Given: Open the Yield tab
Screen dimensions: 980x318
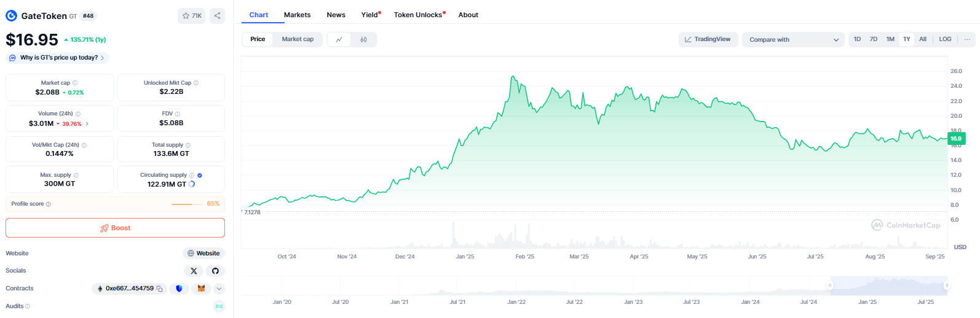Looking at the screenshot, I should (x=370, y=15).
